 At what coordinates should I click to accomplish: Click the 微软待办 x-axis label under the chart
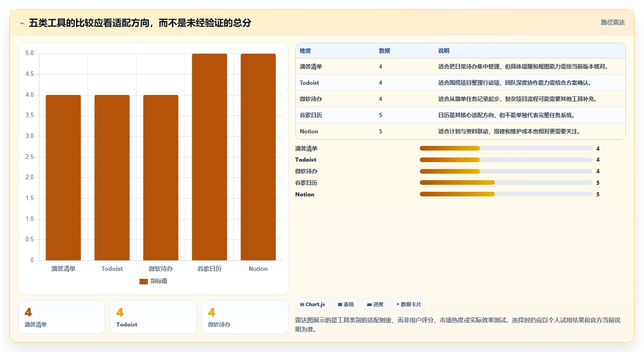tap(161, 269)
